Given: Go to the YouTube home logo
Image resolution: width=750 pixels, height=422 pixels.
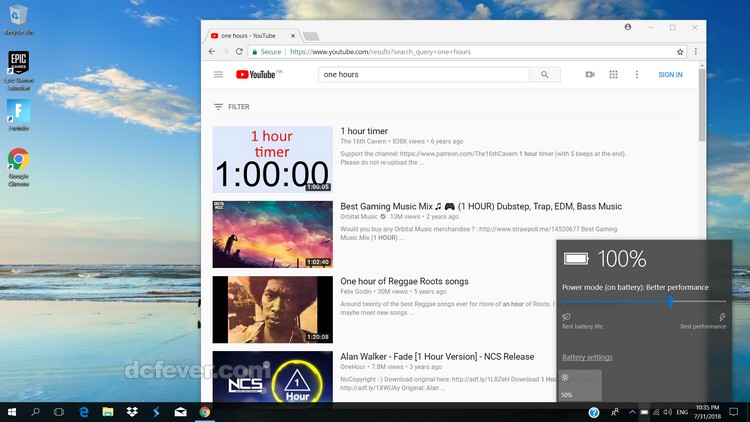Looking at the screenshot, I should [256, 74].
